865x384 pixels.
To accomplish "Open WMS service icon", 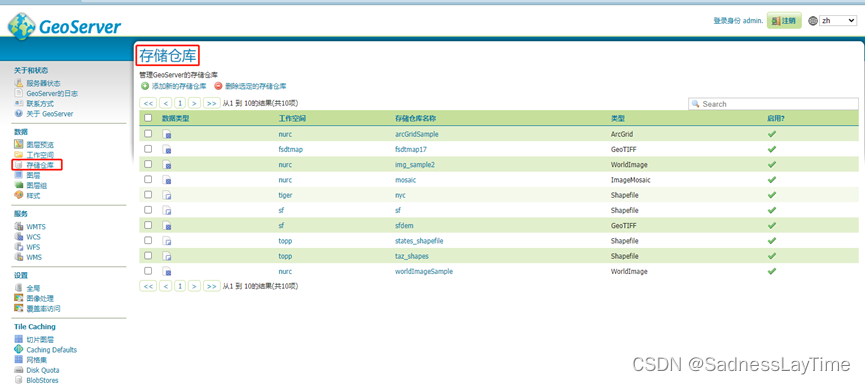I will pyautogui.click(x=18, y=257).
